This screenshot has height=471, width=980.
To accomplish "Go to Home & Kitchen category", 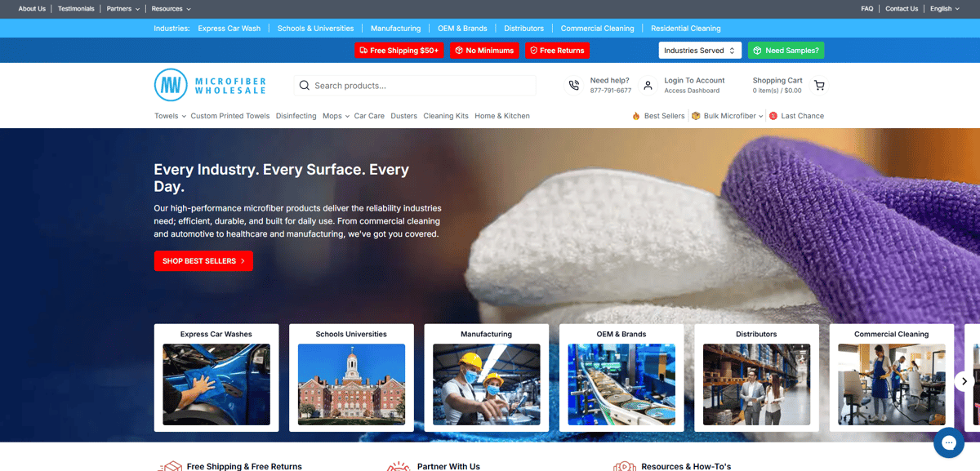I will [x=502, y=116].
